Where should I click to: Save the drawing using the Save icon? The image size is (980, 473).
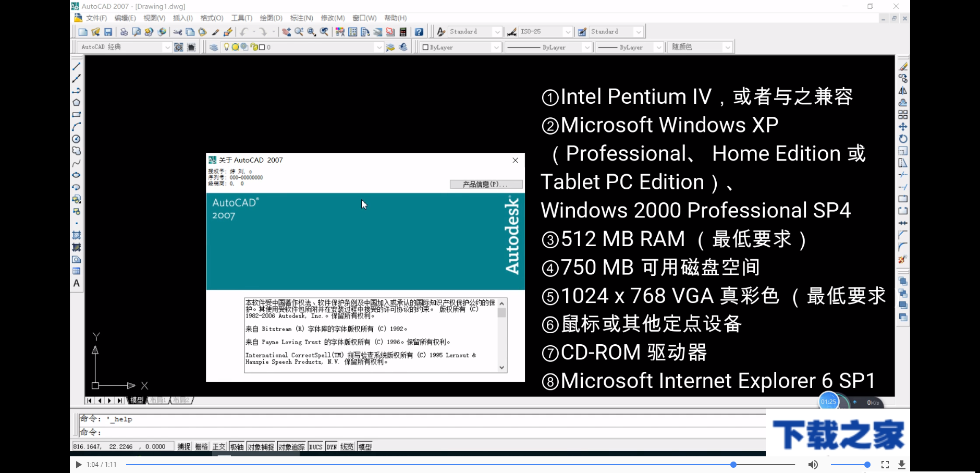coord(108,31)
